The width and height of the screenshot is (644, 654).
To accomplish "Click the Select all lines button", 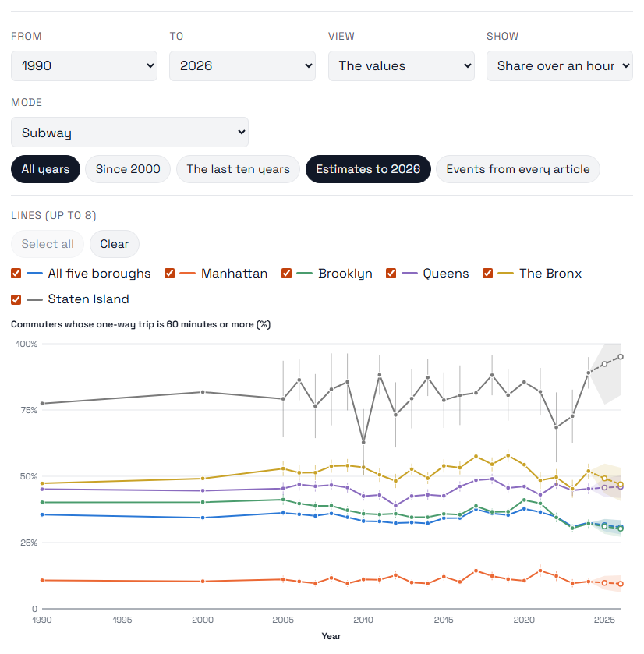I will coord(48,244).
